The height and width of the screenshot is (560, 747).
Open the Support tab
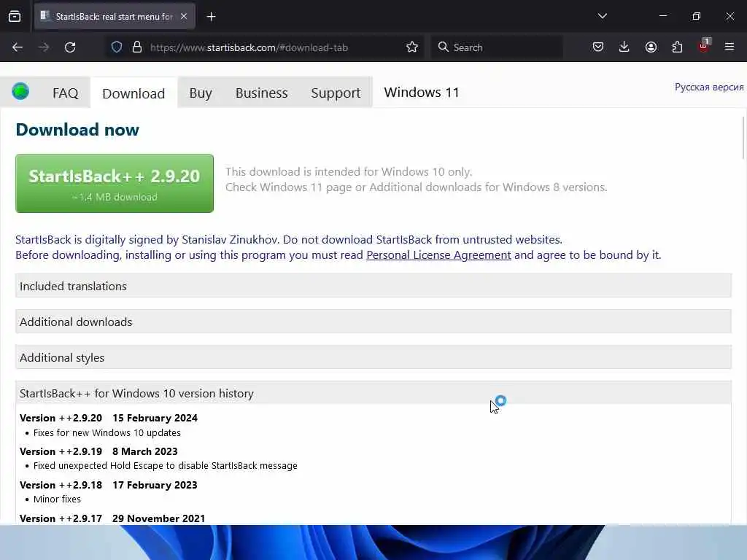coord(336,93)
